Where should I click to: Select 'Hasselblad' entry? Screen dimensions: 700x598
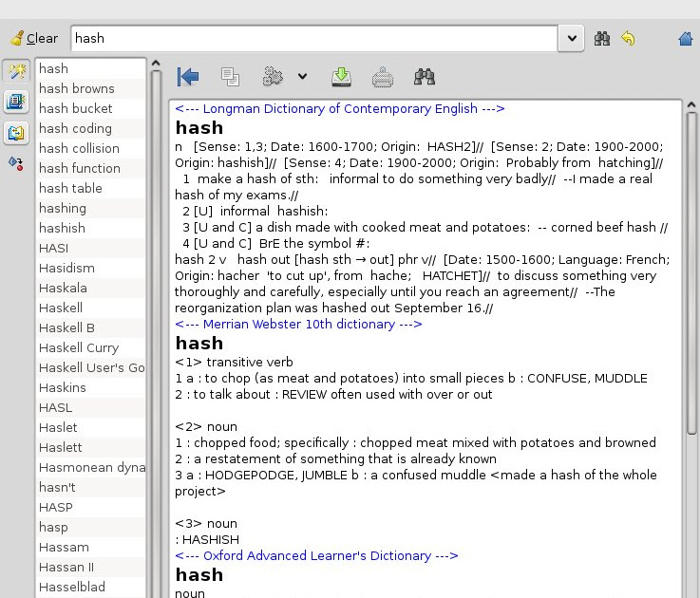click(x=90, y=587)
